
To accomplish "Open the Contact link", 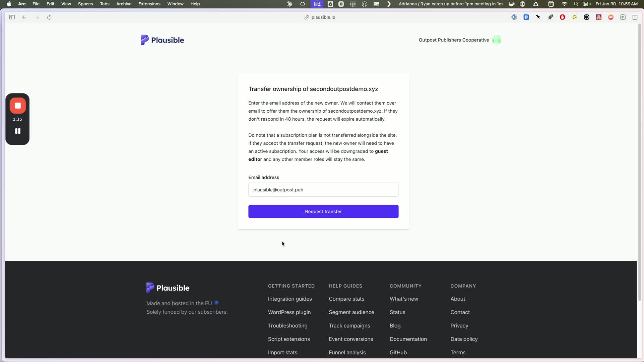I will coord(460,312).
